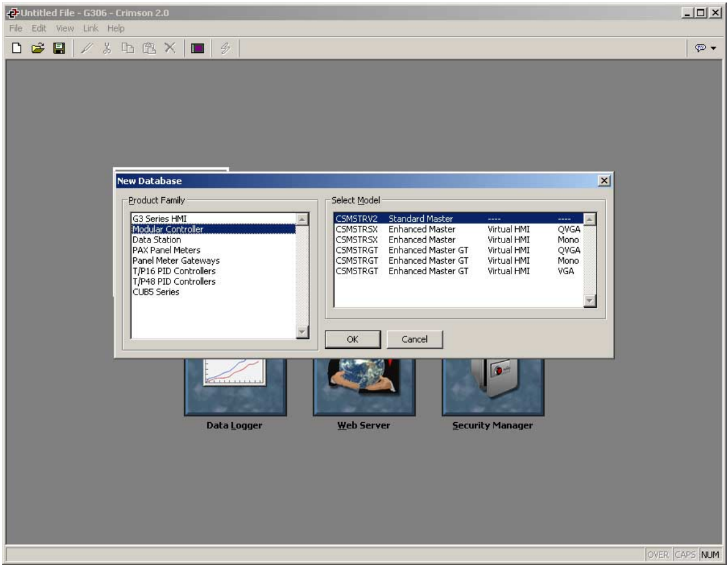
Task: Click Select Model list scroll up arrow
Action: coord(590,219)
